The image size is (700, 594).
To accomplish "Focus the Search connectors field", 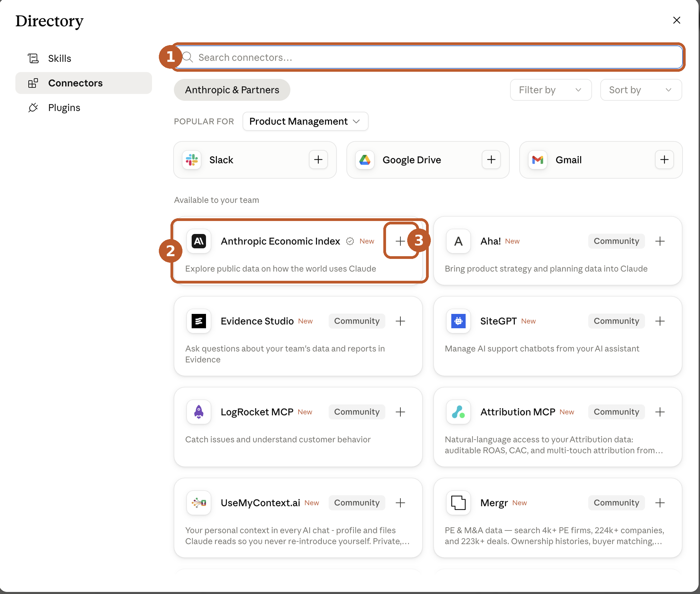I will point(428,57).
